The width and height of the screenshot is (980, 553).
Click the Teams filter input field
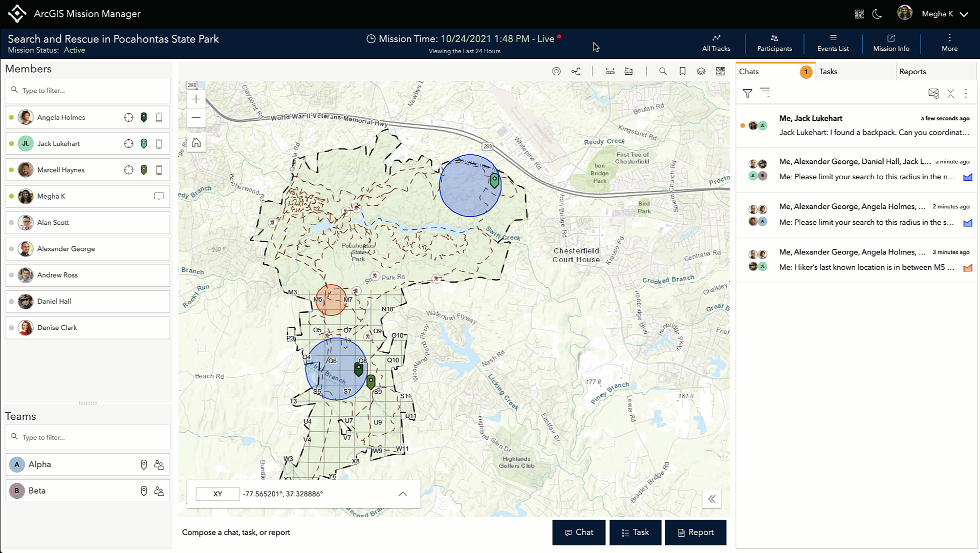pos(88,437)
